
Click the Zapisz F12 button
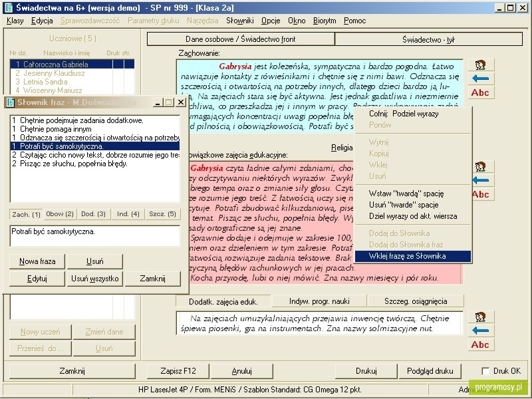tap(178, 371)
